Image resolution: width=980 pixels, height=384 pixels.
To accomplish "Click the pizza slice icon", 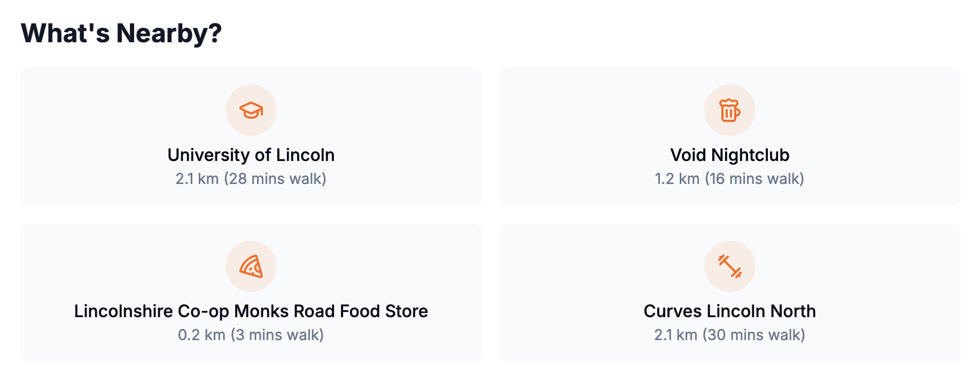I will coord(251,266).
